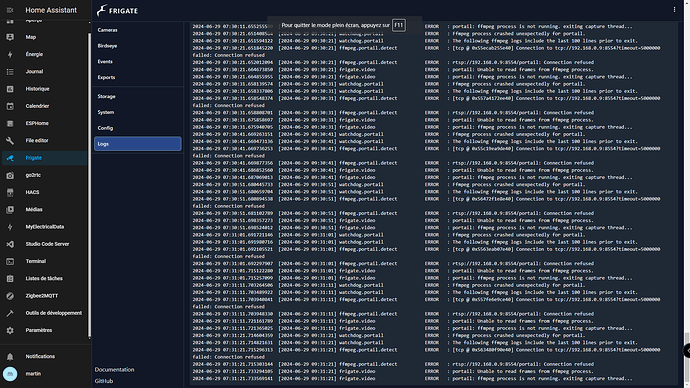The height and width of the screenshot is (388, 690).
Task: Open the Journal list icon
Action: click(10, 72)
